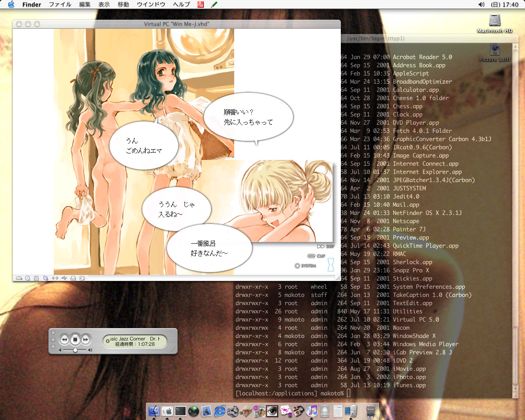Image resolution: width=525 pixels, height=420 pixels.
Task: Click elapsed time 経過時間 in iTunes display
Action: click(x=135, y=344)
